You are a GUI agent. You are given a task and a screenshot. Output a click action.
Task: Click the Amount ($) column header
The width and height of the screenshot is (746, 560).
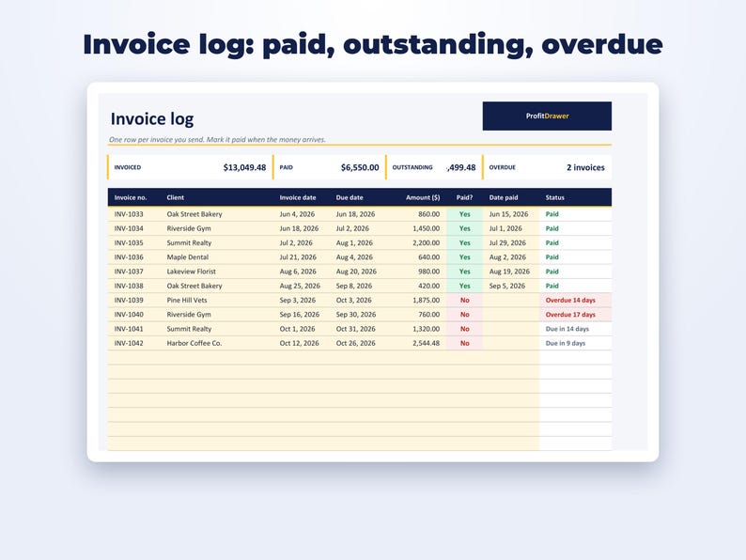coord(423,197)
